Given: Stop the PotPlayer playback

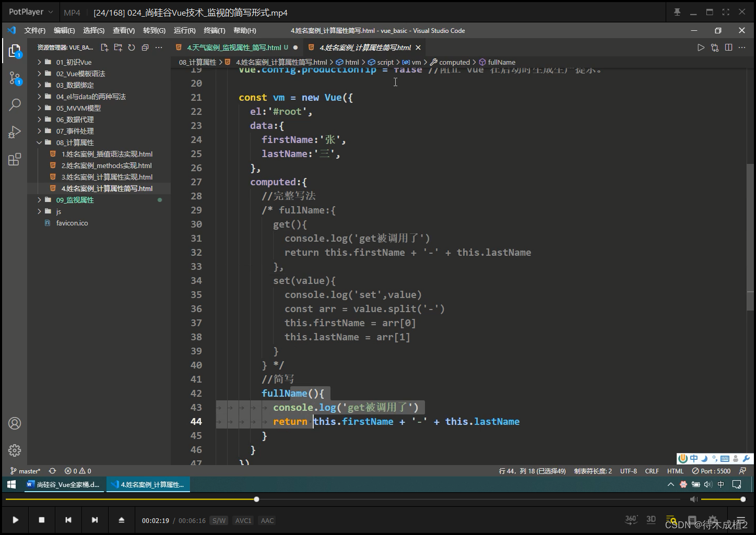Looking at the screenshot, I should pyautogui.click(x=42, y=520).
